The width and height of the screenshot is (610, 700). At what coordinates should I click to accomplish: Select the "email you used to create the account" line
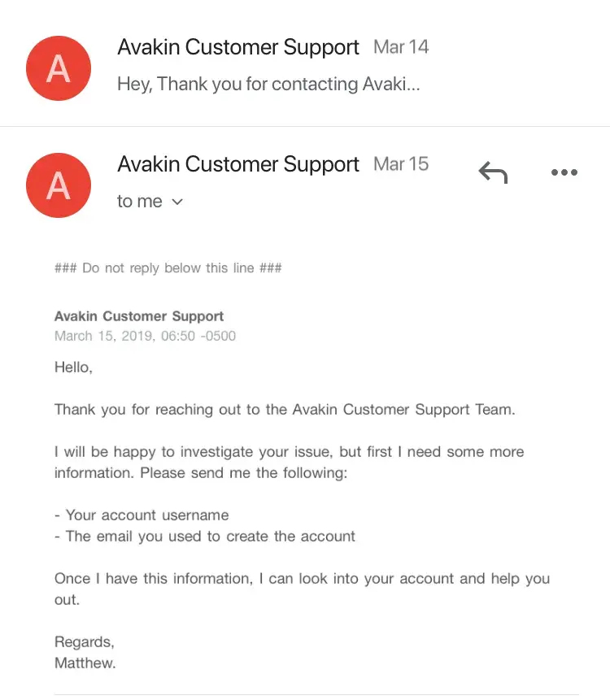click(205, 537)
